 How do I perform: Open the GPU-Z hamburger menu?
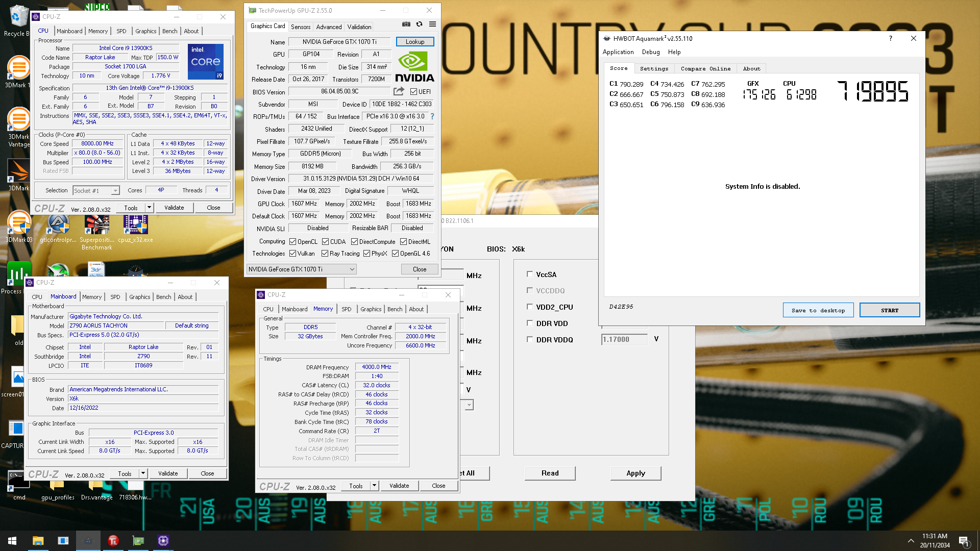432,24
